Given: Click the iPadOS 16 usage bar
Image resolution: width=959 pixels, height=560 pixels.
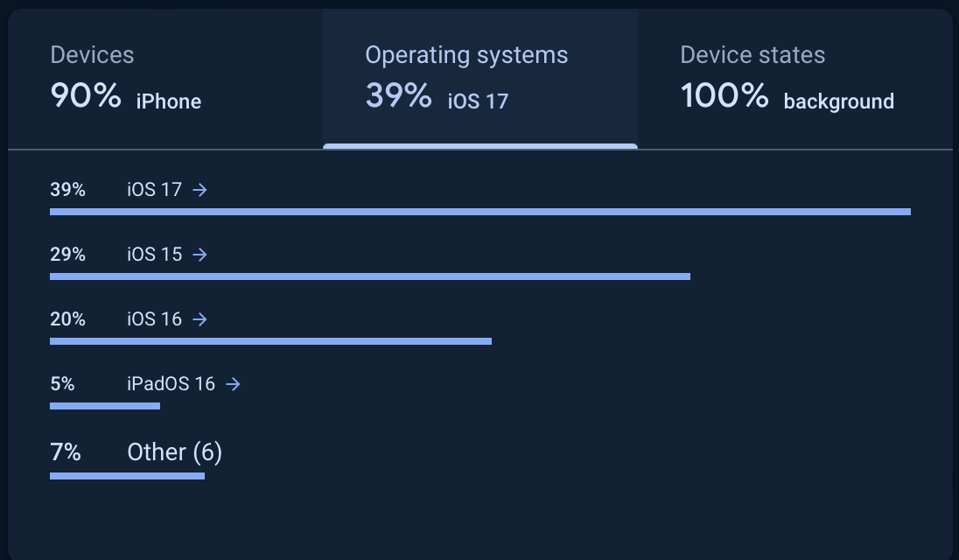Looking at the screenshot, I should coord(105,406).
